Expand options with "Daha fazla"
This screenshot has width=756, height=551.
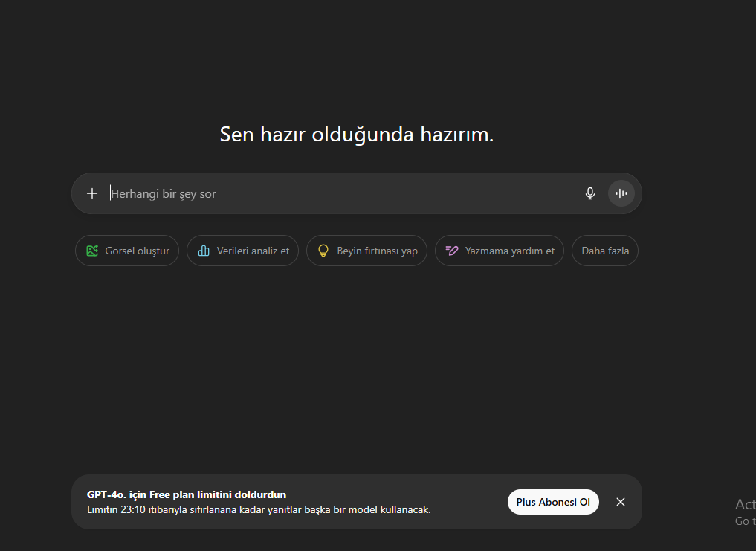(605, 251)
